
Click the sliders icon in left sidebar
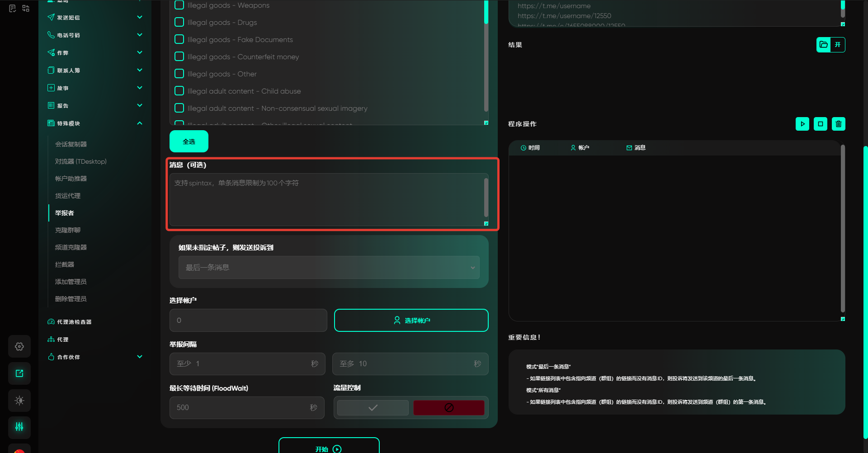click(19, 427)
